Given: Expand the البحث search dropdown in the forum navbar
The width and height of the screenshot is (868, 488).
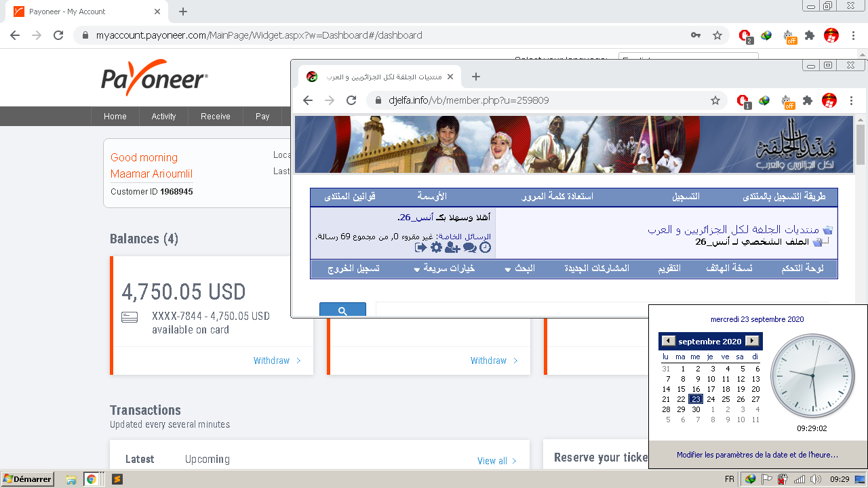Looking at the screenshot, I should click(520, 268).
